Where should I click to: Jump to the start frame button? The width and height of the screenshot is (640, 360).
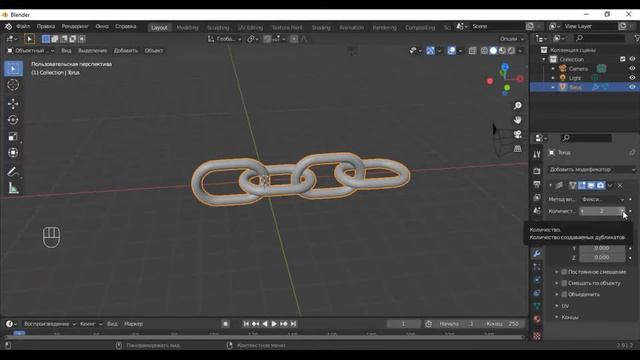point(246,324)
